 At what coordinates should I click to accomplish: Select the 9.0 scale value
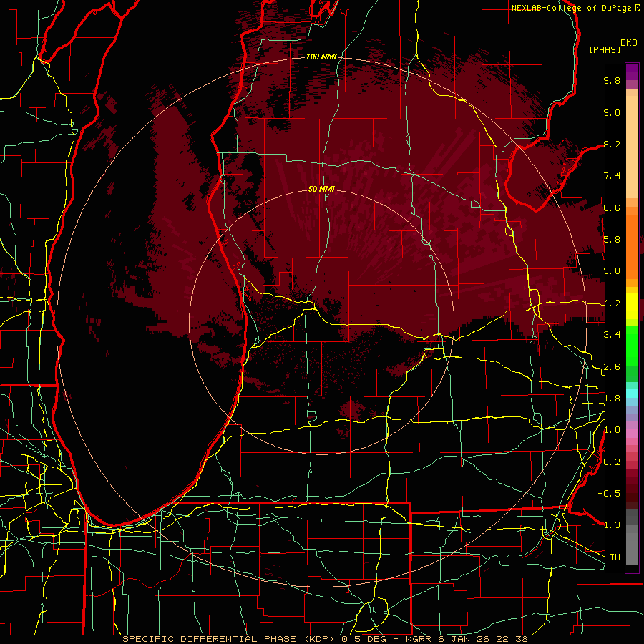pos(612,112)
